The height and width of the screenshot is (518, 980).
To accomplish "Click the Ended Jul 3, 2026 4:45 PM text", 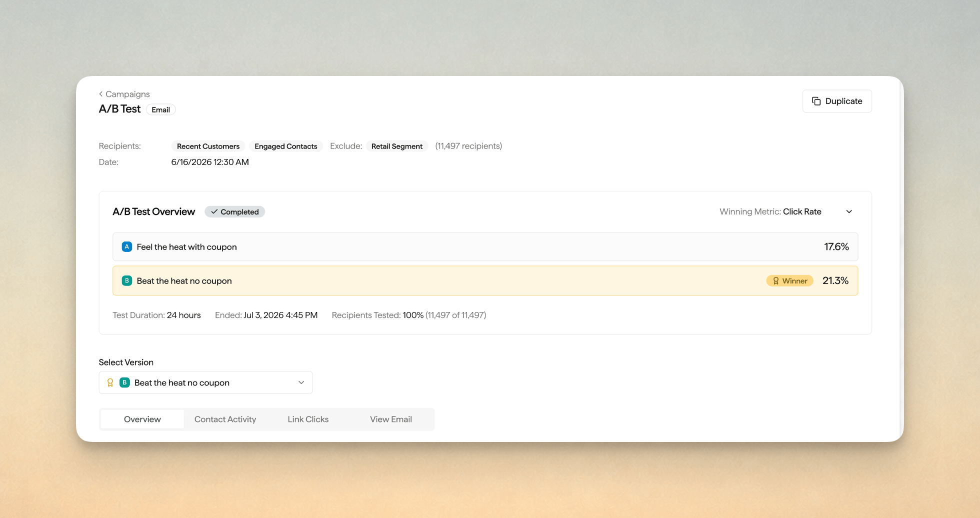I will [x=266, y=315].
